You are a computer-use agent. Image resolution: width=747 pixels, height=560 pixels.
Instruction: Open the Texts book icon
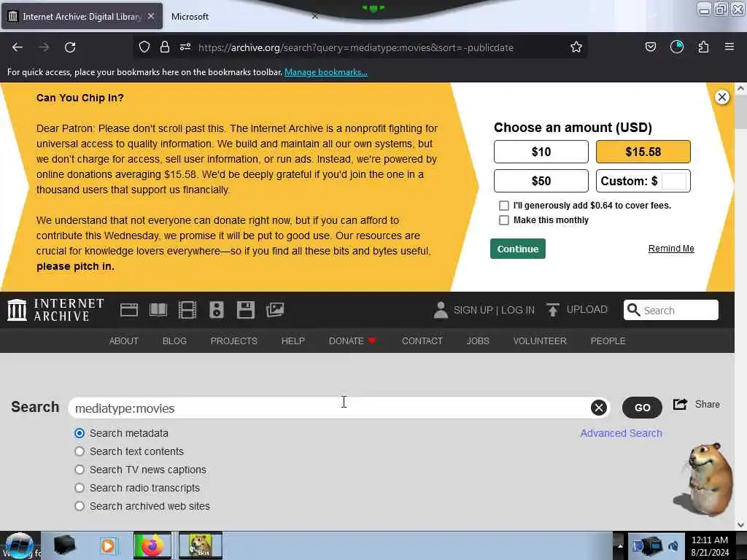(x=158, y=310)
